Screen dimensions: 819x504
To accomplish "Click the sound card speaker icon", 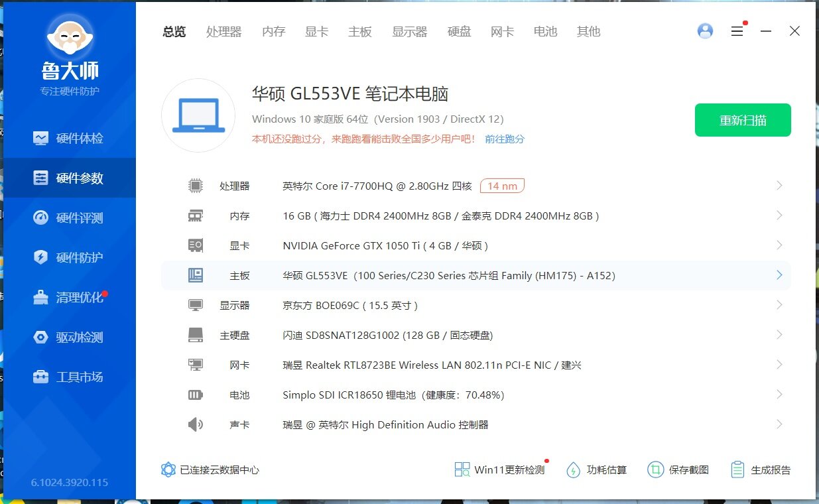I will (x=195, y=424).
